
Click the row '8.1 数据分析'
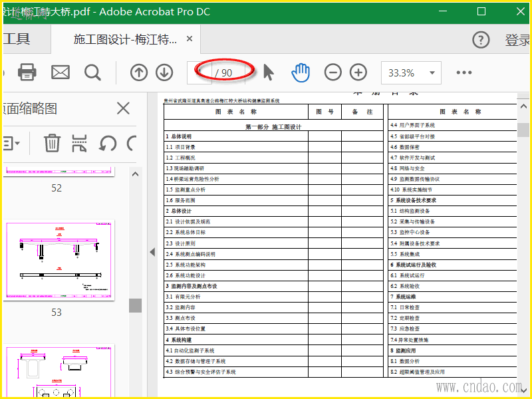453,361
